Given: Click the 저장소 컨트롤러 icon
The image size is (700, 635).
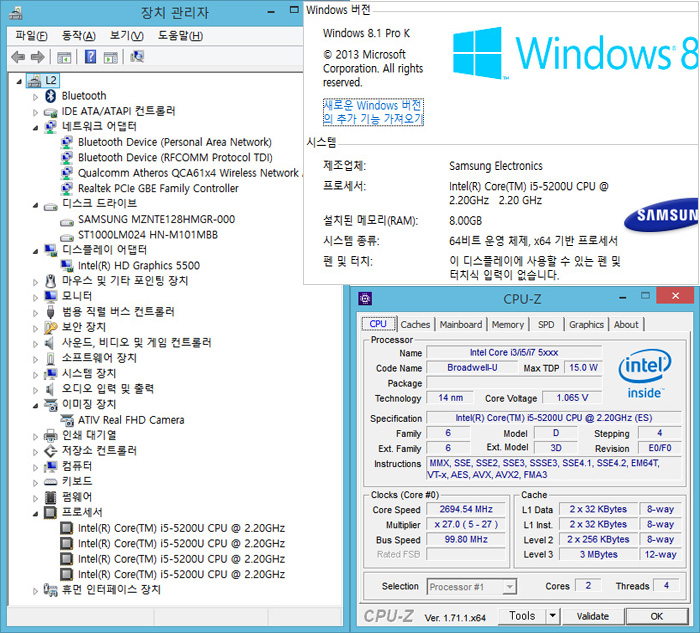Looking at the screenshot, I should [50, 451].
